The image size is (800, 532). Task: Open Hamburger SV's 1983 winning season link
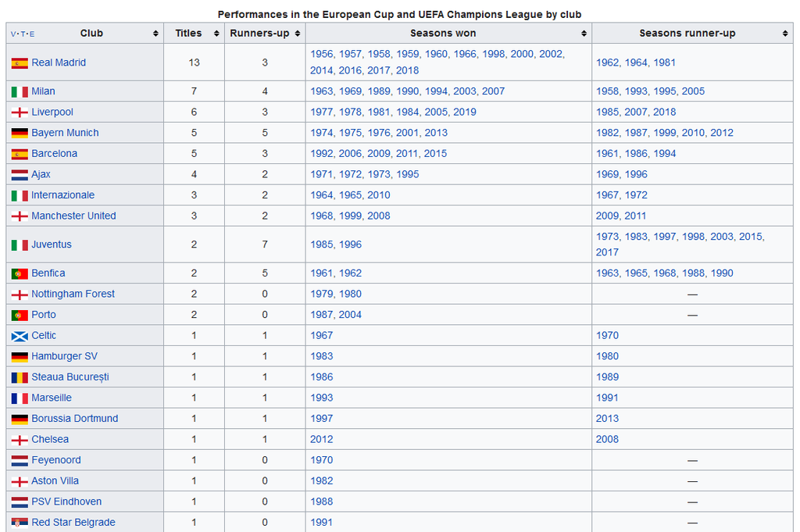coord(321,356)
